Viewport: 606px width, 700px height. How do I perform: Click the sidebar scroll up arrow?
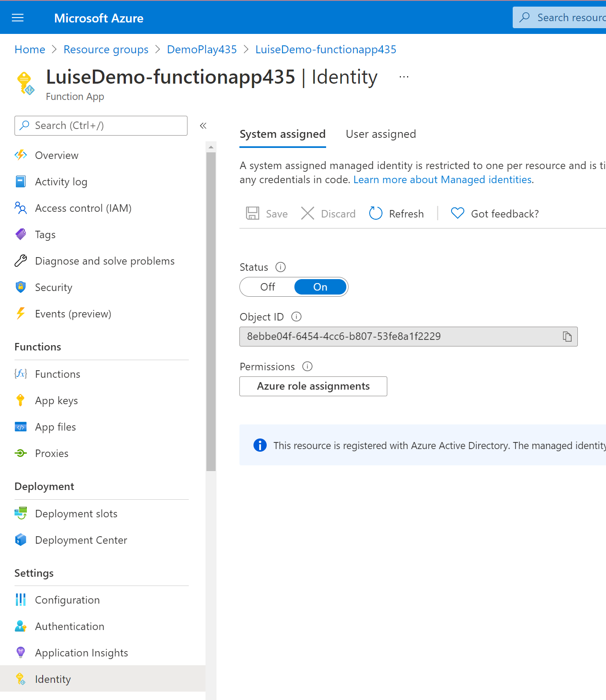(211, 147)
